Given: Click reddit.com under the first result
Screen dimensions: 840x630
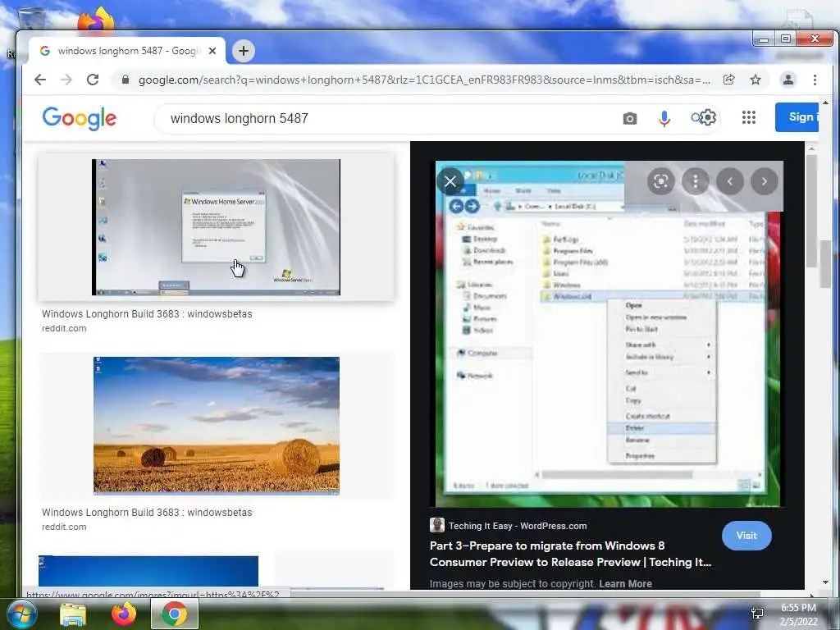Looking at the screenshot, I should pos(64,328).
